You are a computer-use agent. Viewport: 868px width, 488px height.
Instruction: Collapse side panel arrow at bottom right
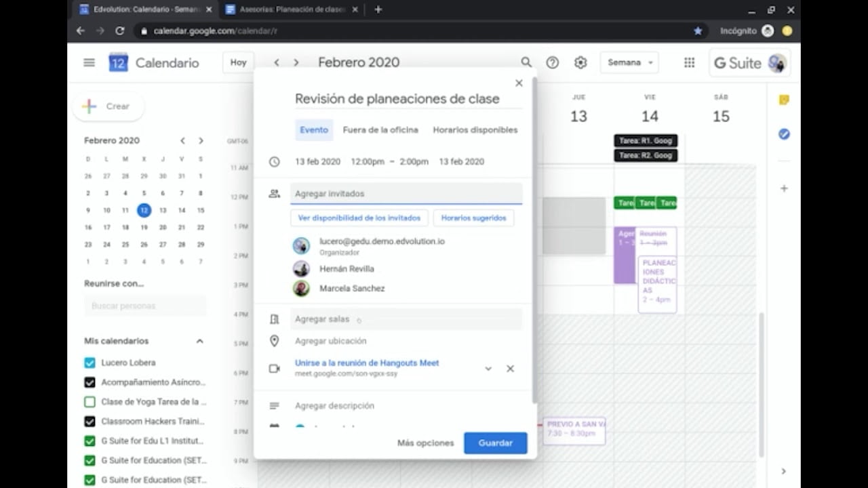click(x=784, y=471)
